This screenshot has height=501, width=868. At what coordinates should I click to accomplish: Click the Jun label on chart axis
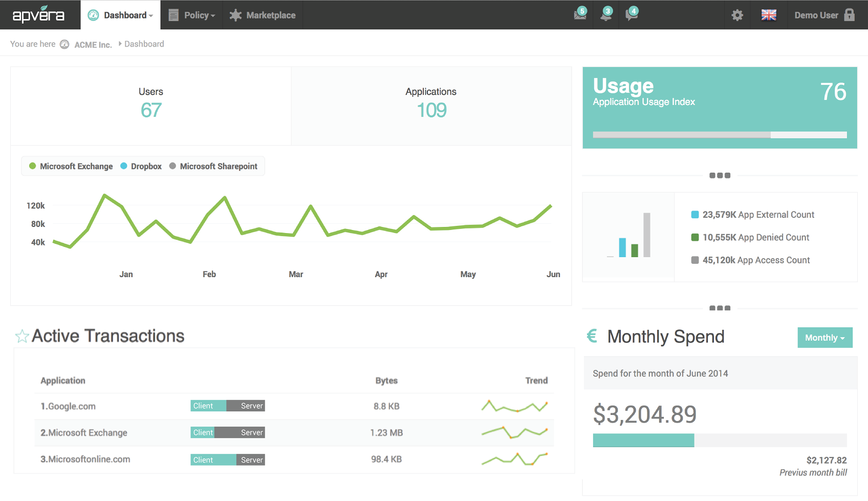(x=553, y=274)
